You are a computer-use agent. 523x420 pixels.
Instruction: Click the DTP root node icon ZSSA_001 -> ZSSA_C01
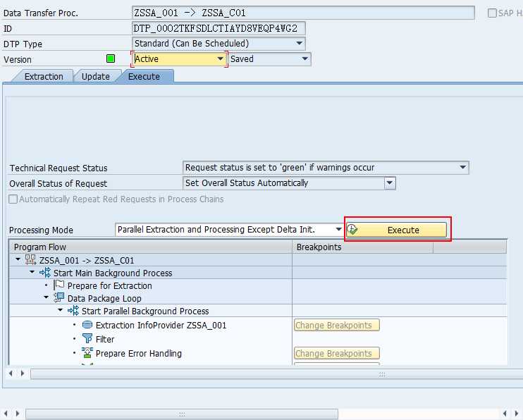point(30,260)
